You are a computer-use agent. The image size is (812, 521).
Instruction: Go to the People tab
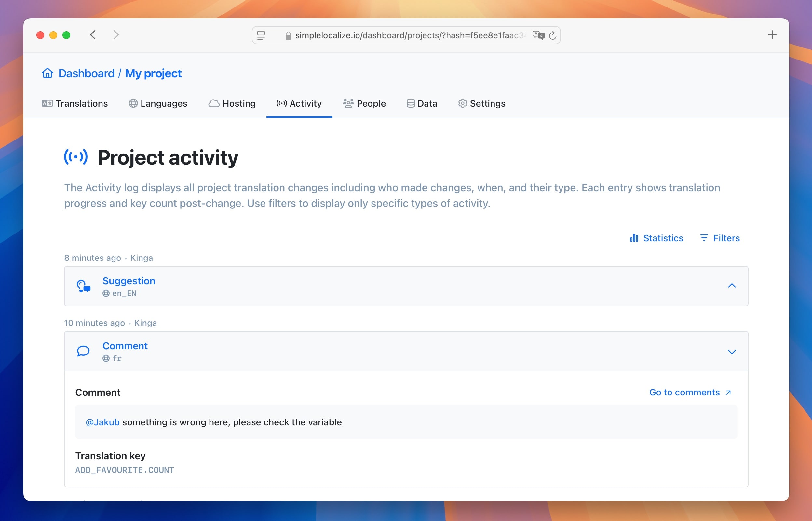point(364,103)
